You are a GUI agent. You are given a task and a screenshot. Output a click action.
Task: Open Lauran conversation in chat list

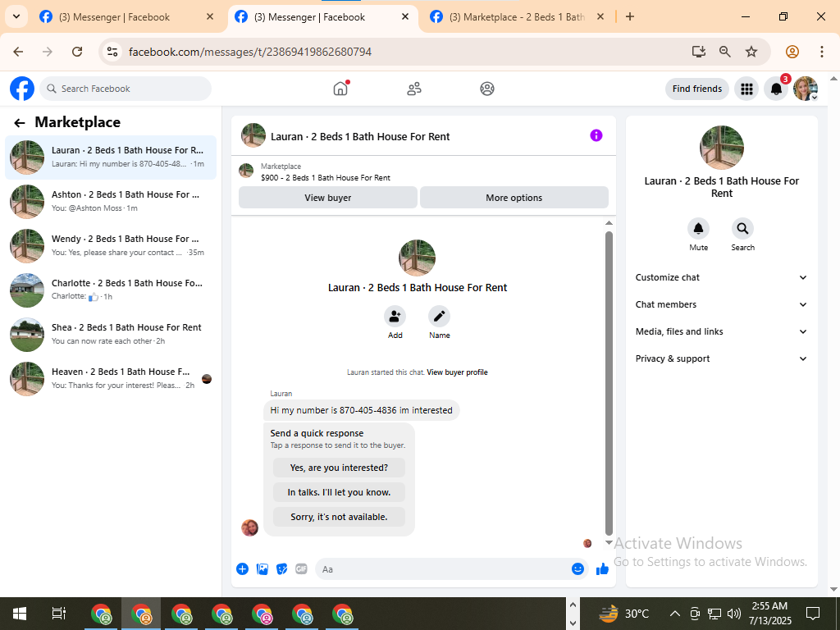coord(111,157)
